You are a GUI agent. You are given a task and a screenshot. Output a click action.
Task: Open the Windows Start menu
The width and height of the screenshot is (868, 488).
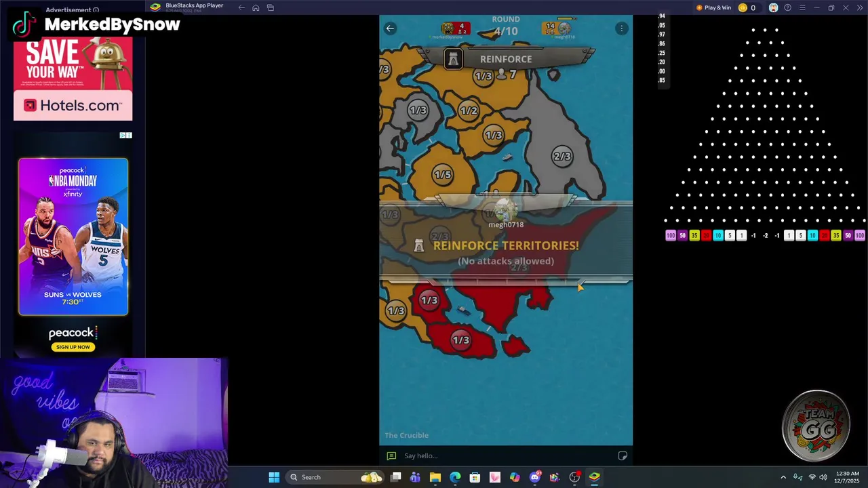[274, 477]
